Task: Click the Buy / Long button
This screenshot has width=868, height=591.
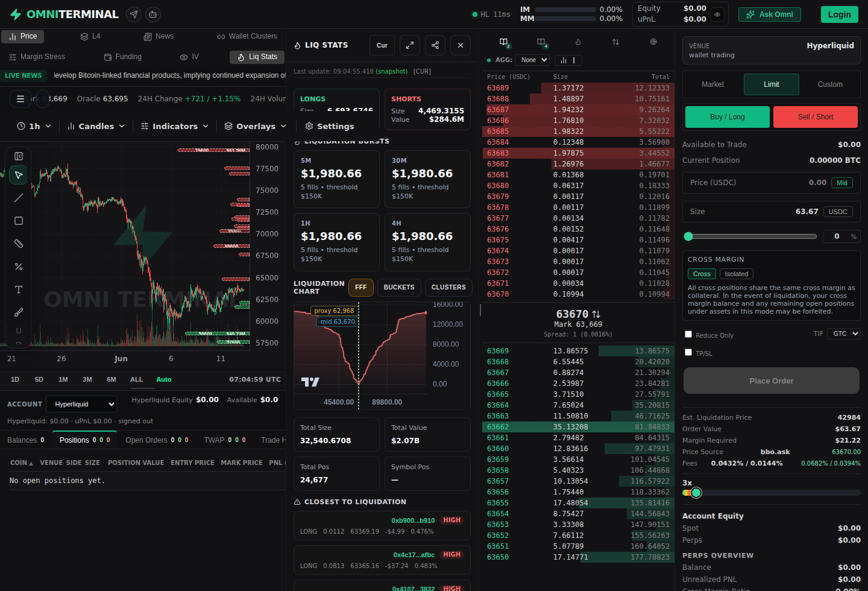Action: (x=727, y=117)
